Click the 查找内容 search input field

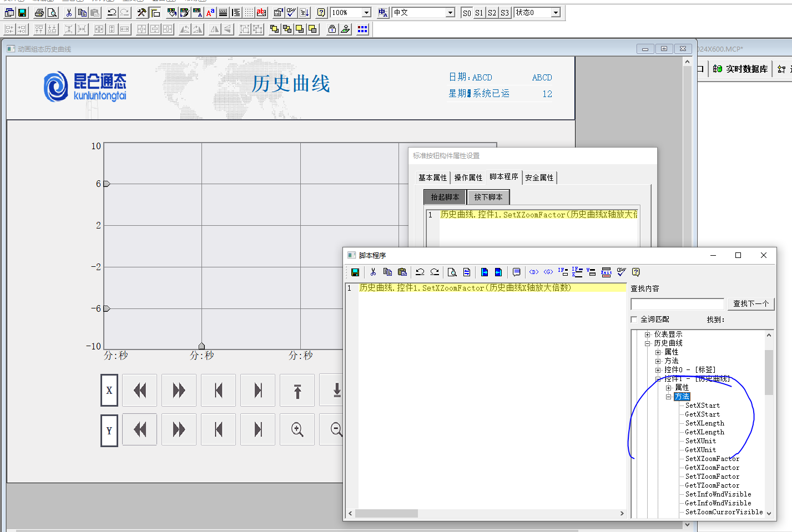coord(677,304)
